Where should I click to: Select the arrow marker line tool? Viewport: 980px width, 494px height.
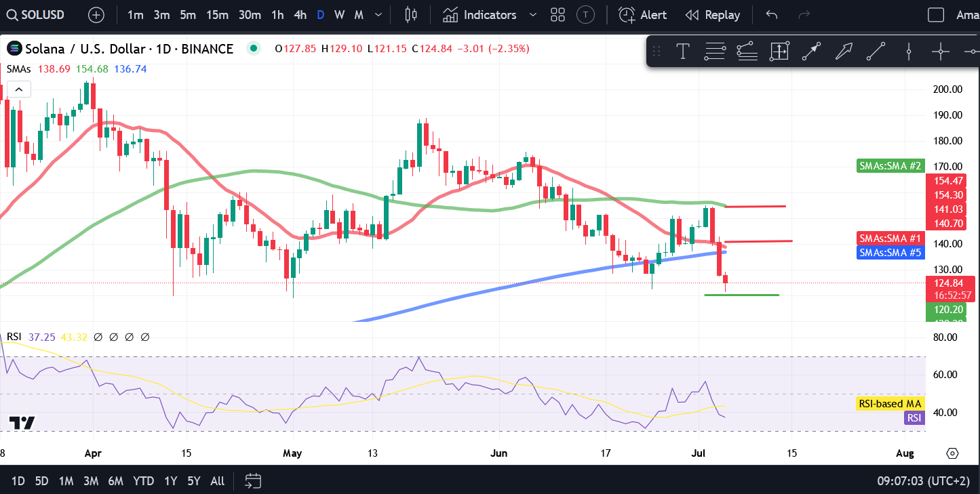(812, 51)
